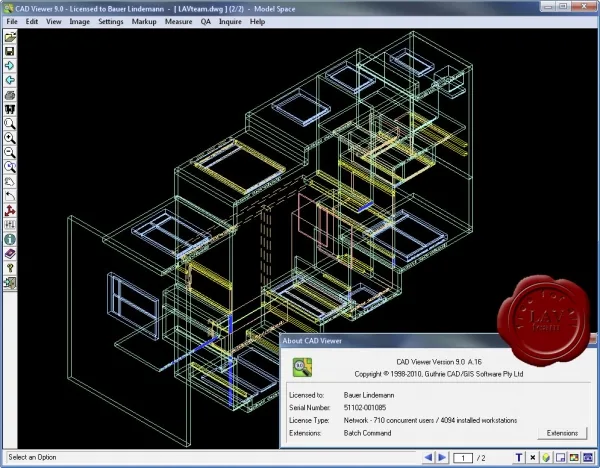This screenshot has height=468, width=600.
Task: Click the Extensions button
Action: click(562, 433)
